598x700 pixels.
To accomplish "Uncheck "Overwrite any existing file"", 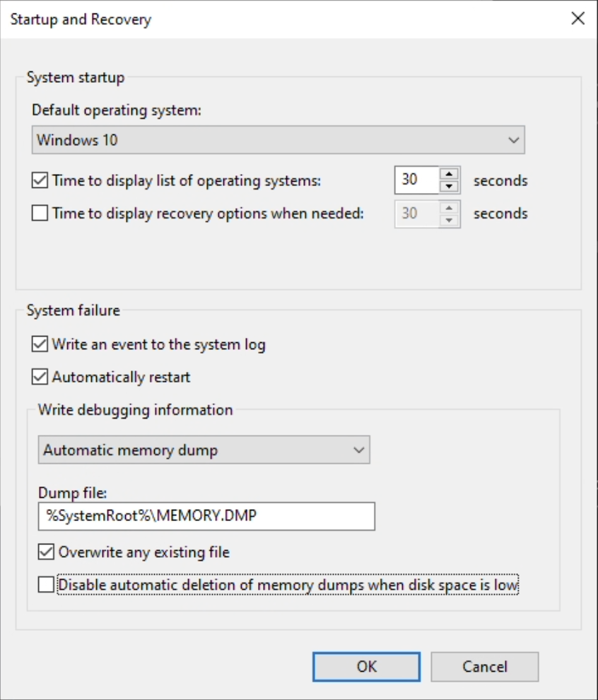I will point(47,552).
